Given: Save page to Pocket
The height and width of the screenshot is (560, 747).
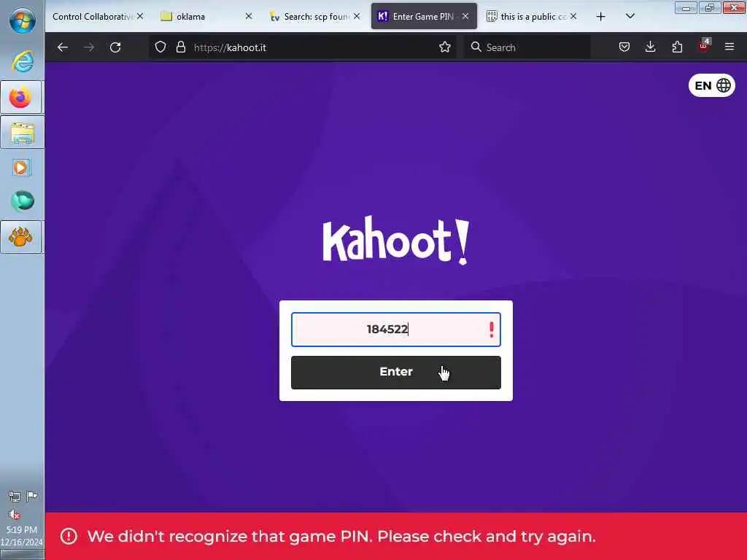Looking at the screenshot, I should pyautogui.click(x=624, y=47).
